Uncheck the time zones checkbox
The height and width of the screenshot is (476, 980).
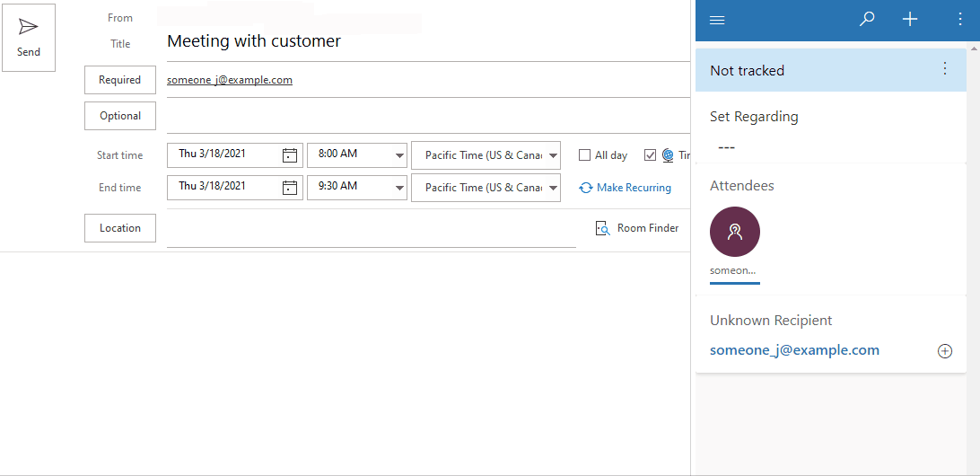650,155
